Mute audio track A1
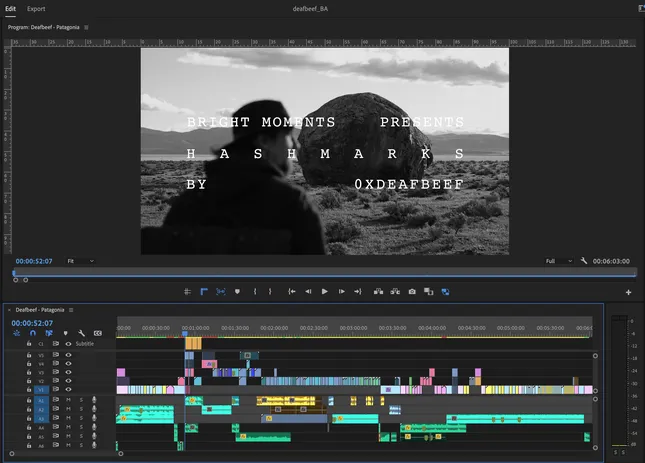The height and width of the screenshot is (463, 645). [68, 400]
